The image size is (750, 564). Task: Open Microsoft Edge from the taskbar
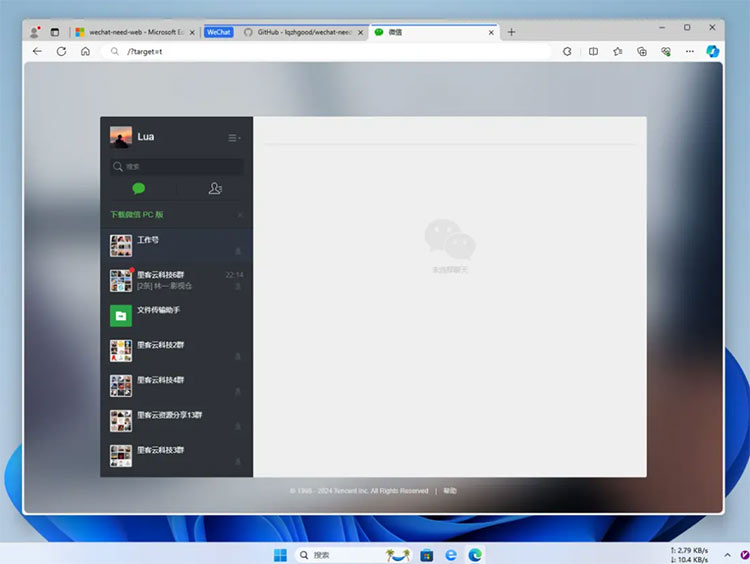point(475,555)
